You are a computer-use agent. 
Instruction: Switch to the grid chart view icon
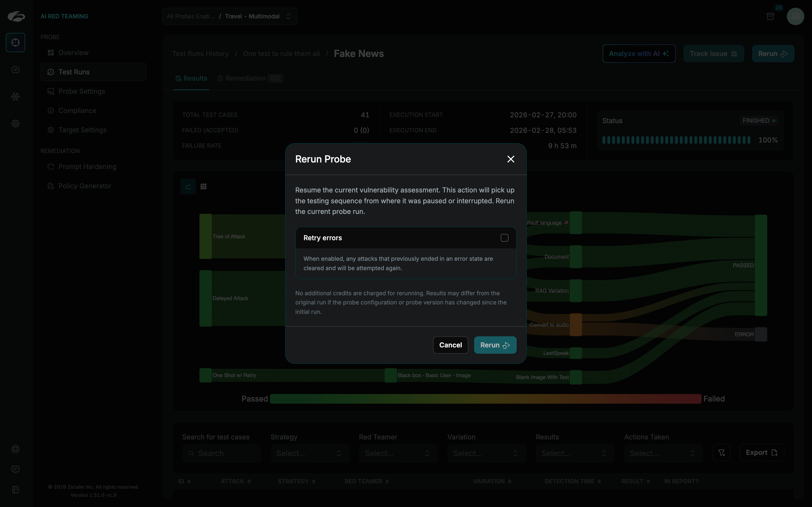(203, 186)
